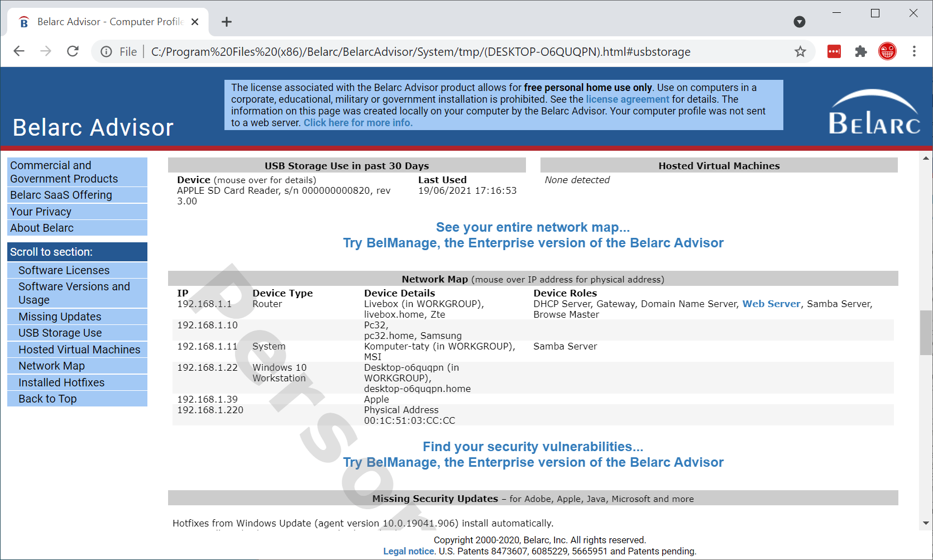Open a new browser tab
933x560 pixels.
226,22
